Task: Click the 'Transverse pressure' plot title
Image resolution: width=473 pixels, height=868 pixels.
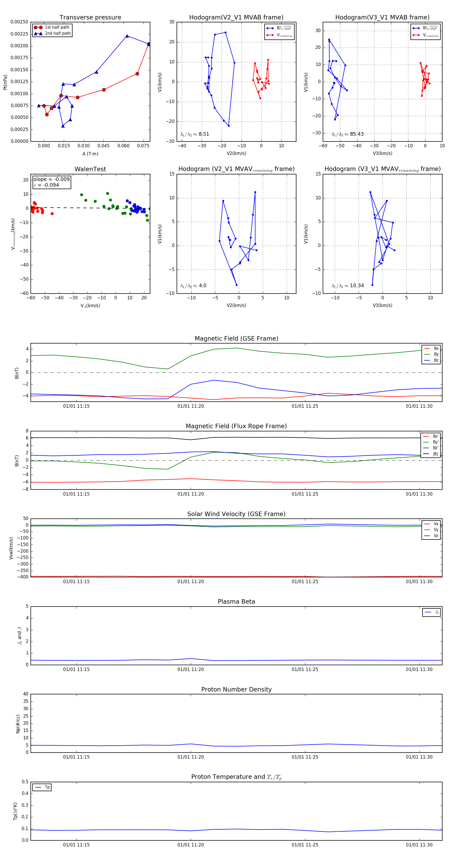Action: 90,18
